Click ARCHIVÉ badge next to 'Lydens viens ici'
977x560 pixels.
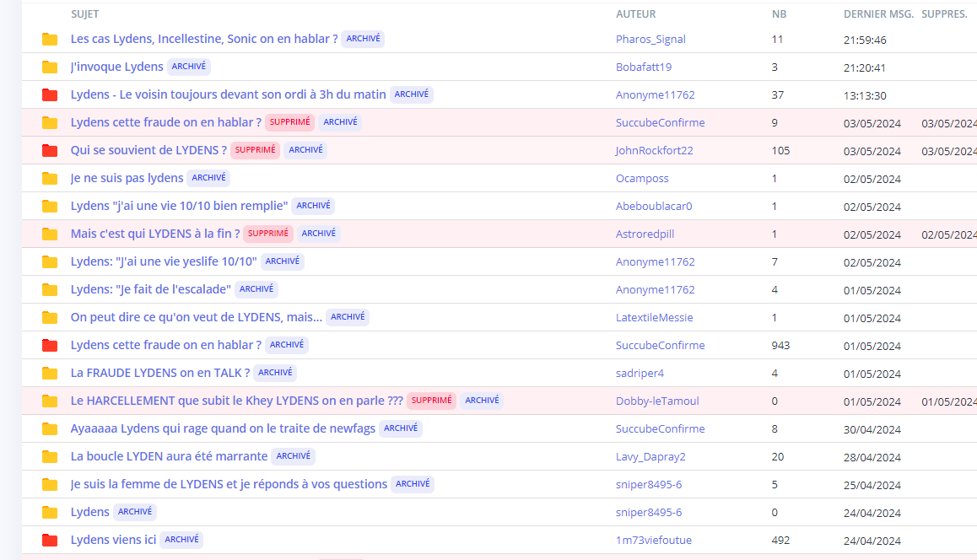point(181,540)
